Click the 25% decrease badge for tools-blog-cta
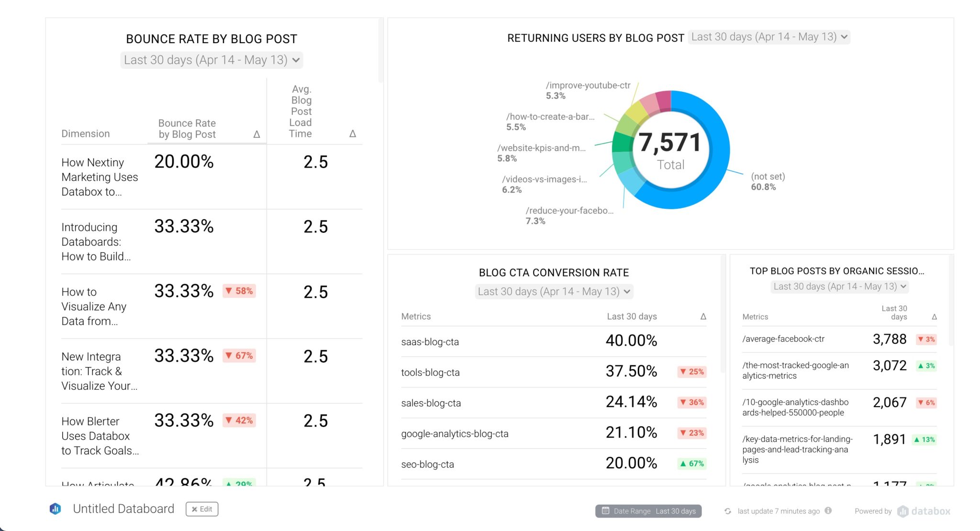 click(692, 372)
